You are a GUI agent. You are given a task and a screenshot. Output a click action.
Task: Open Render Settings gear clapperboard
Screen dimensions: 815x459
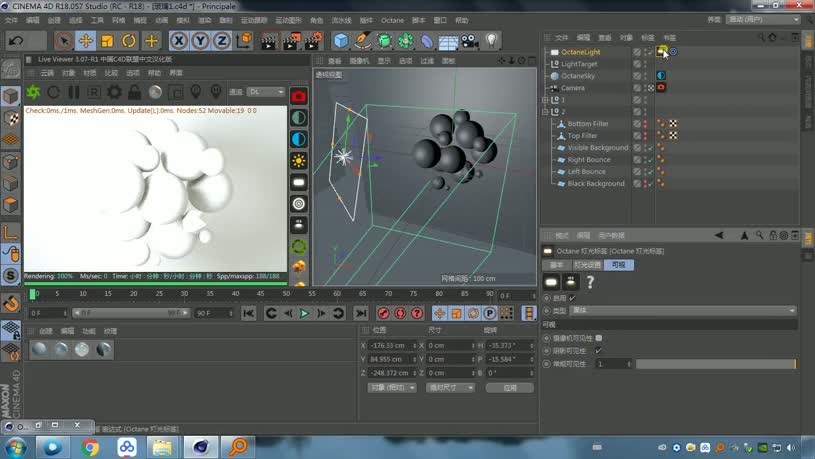click(313, 41)
